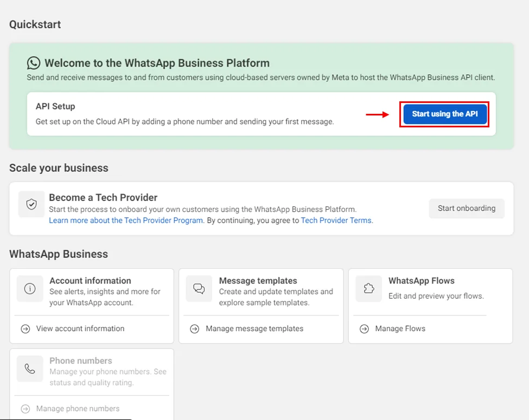529x420 pixels.
Task: Click the 'Edit and preview your flows.' description
Action: [x=436, y=296]
